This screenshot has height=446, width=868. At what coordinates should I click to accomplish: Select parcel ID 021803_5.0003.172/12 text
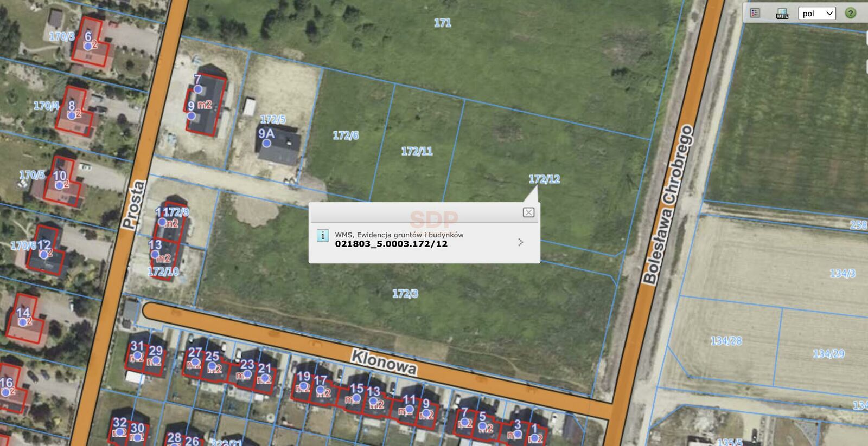pos(391,244)
